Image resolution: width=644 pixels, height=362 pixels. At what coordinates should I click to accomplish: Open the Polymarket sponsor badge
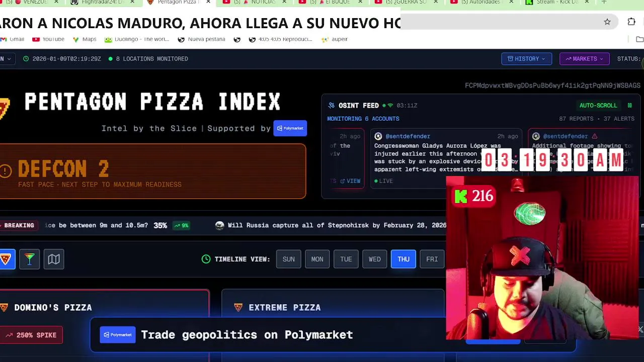[x=290, y=128]
